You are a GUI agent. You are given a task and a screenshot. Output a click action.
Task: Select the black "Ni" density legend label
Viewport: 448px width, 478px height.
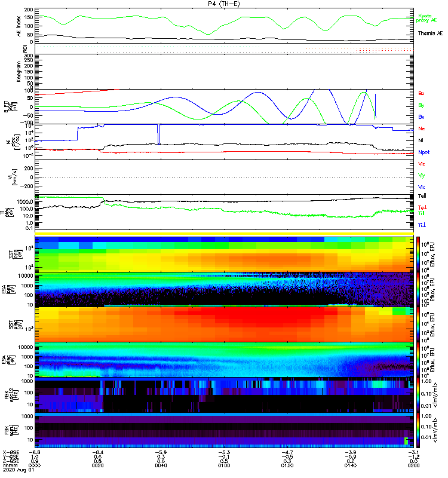point(421,140)
